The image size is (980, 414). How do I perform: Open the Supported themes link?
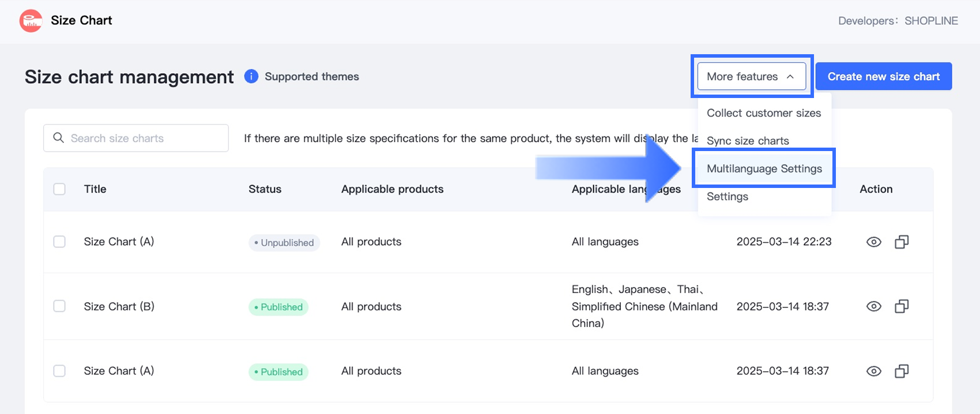tap(311, 76)
